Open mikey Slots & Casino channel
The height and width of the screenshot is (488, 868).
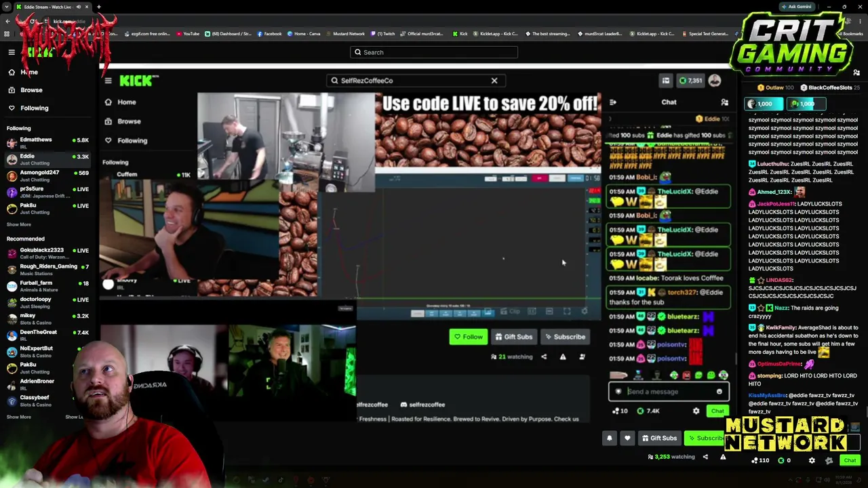(47, 319)
